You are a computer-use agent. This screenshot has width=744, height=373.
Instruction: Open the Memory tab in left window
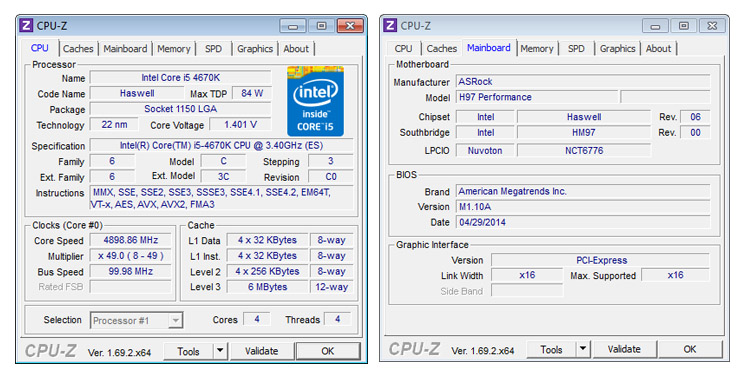pyautogui.click(x=174, y=49)
